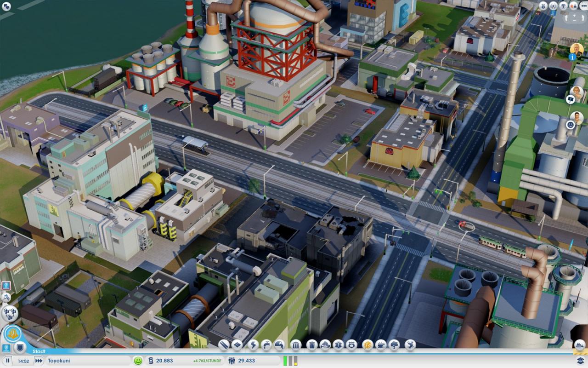Click the green and yellow RCI demand bars

pos(290,361)
